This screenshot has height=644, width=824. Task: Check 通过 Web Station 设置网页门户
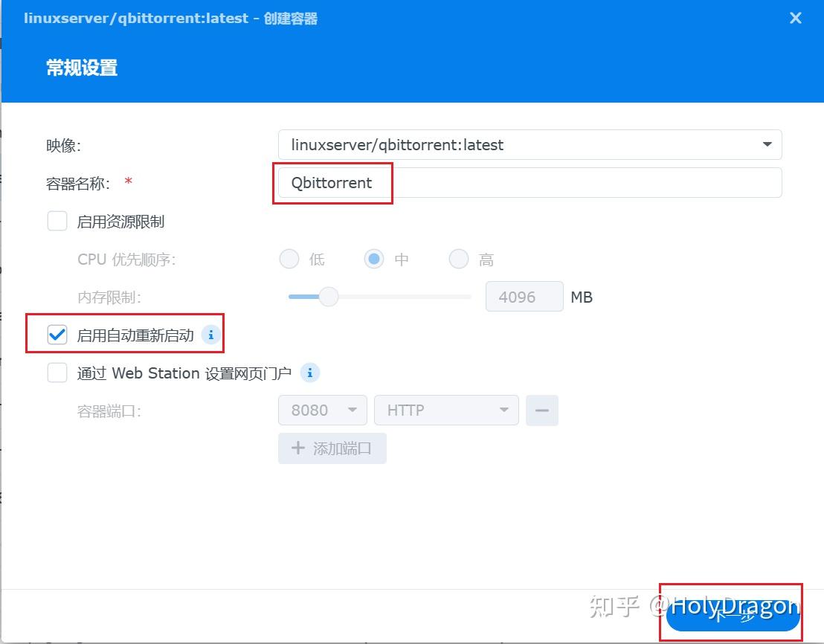point(57,373)
